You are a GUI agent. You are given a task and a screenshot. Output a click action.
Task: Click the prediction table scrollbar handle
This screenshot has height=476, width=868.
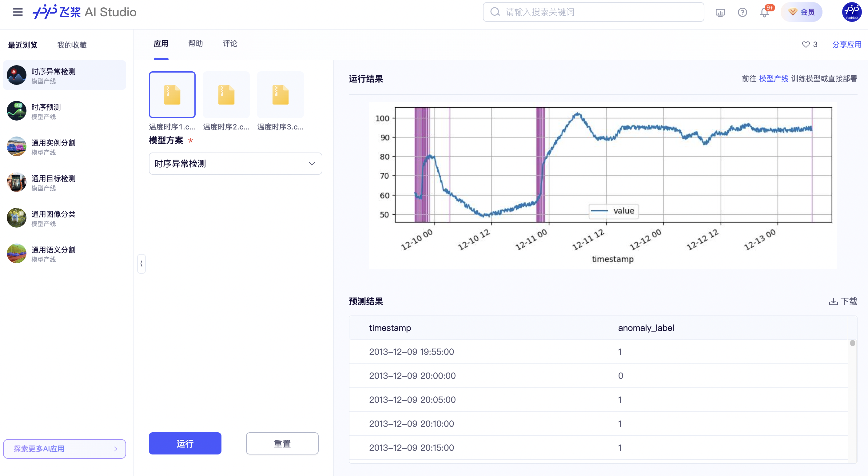click(x=852, y=343)
